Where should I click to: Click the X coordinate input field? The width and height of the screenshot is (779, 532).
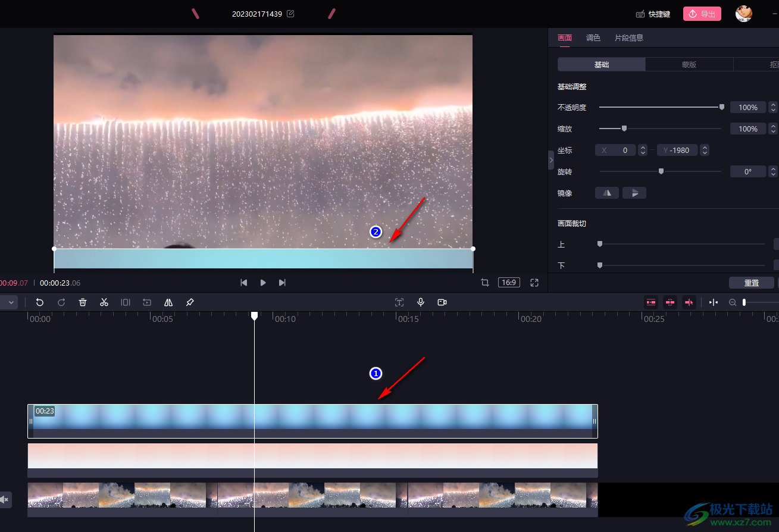(615, 150)
